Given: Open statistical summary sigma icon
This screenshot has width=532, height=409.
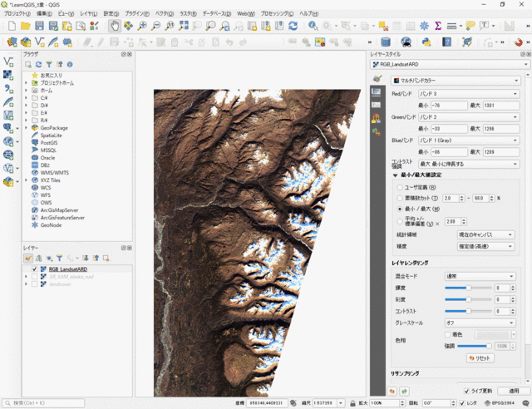Looking at the screenshot, I should pos(438,26).
